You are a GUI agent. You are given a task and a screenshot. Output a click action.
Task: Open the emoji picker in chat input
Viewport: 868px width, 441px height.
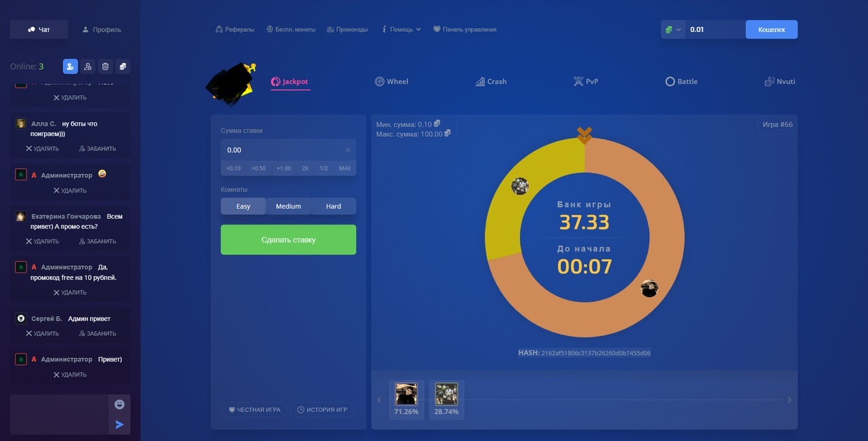pos(119,404)
